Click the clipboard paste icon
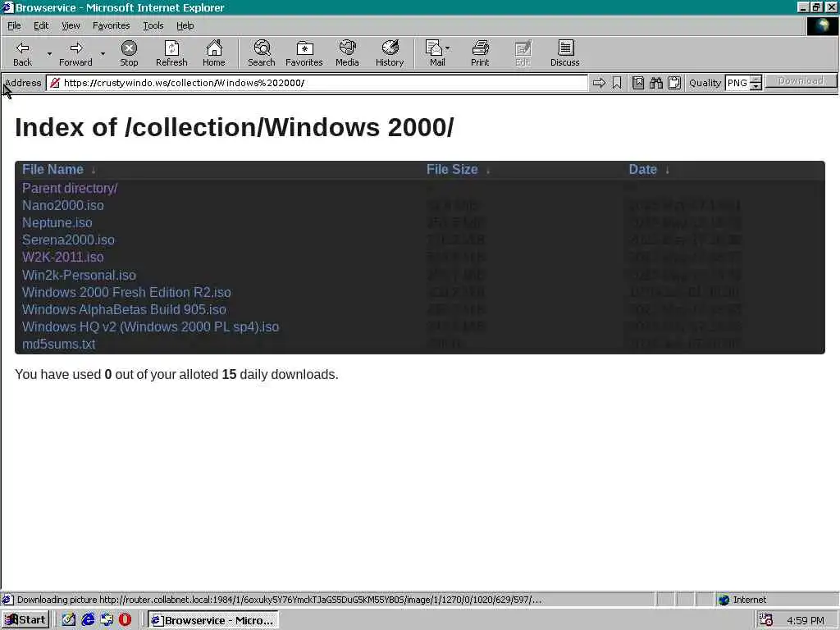Image resolution: width=840 pixels, height=630 pixels. pos(674,83)
